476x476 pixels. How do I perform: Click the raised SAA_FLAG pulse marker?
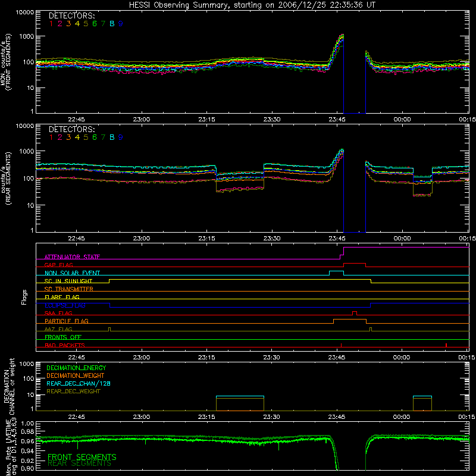(354, 313)
